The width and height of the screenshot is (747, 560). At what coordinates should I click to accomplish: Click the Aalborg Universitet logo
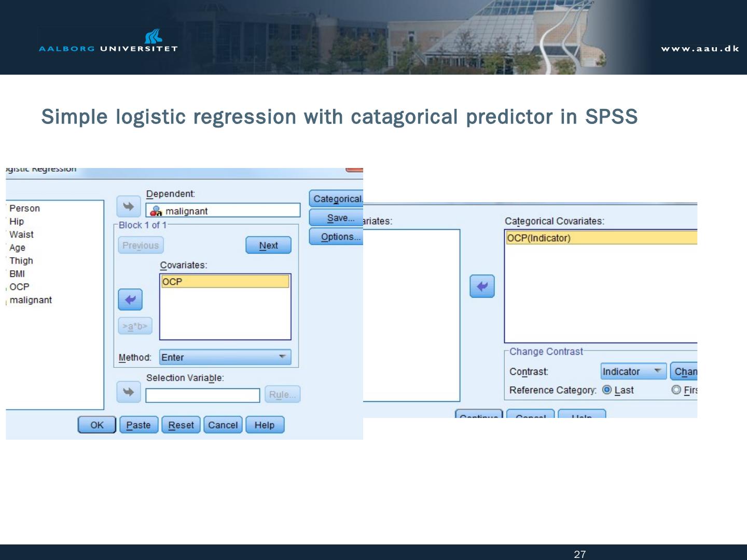[x=108, y=41]
